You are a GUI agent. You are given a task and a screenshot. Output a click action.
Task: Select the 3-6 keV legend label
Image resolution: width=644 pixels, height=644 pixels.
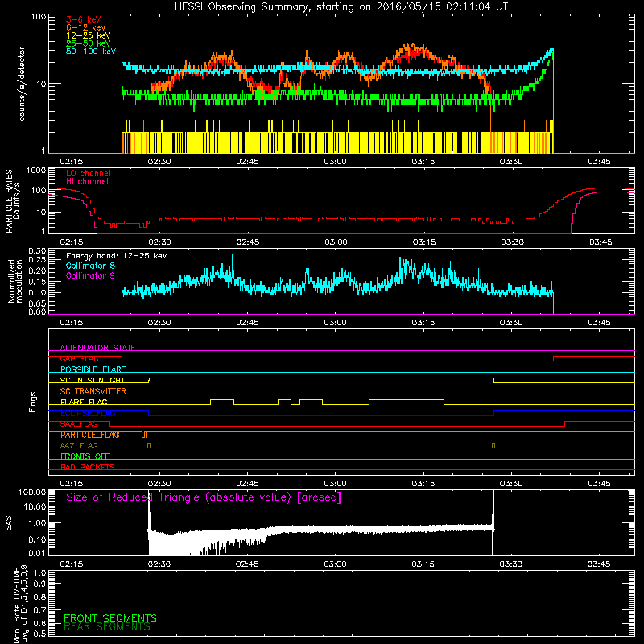(x=84, y=19)
